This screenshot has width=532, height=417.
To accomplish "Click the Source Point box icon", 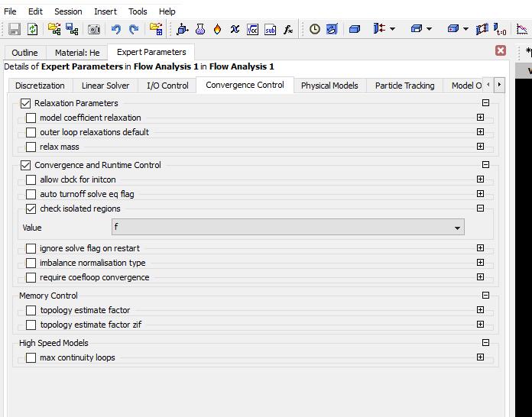I will pyautogui.click(x=453, y=29).
